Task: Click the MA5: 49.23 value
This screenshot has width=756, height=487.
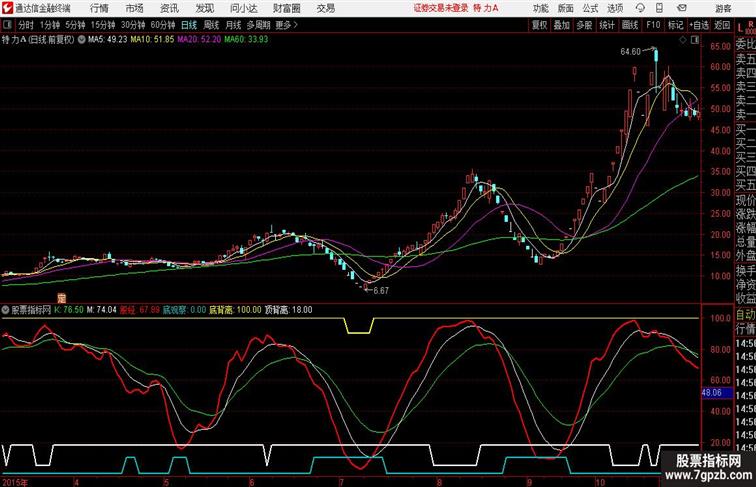Action: 108,40
